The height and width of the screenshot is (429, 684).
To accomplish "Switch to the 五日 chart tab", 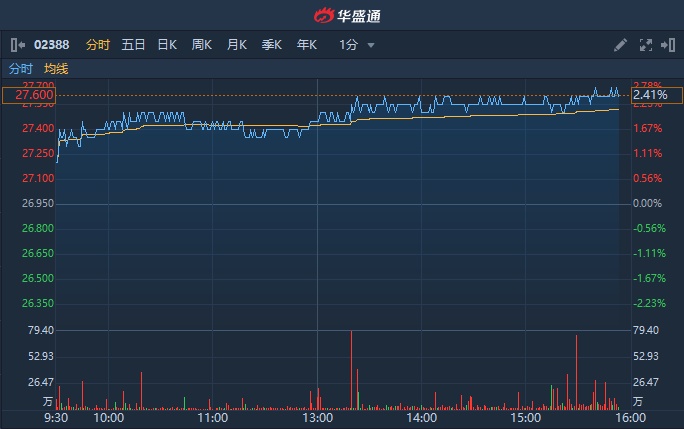I will 133,45.
